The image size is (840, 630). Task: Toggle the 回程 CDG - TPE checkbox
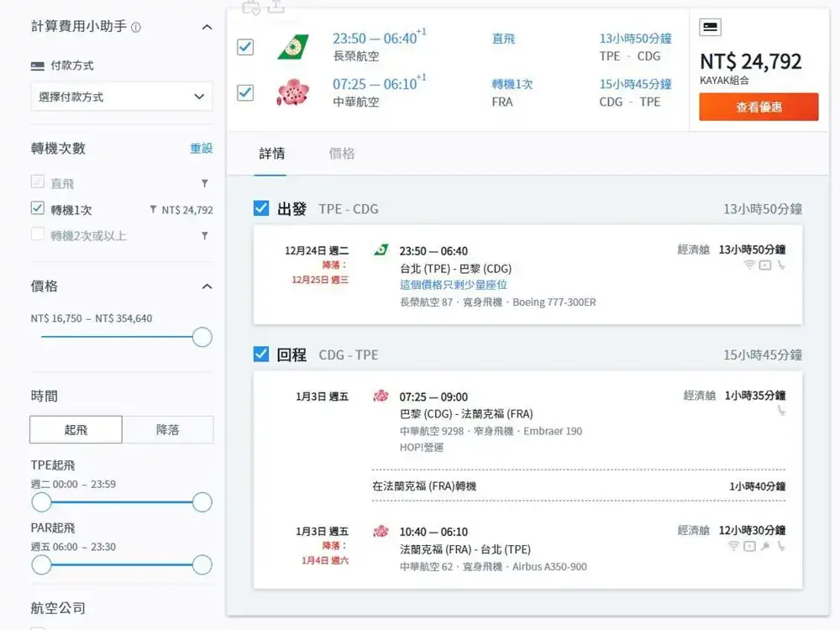pyautogui.click(x=261, y=354)
